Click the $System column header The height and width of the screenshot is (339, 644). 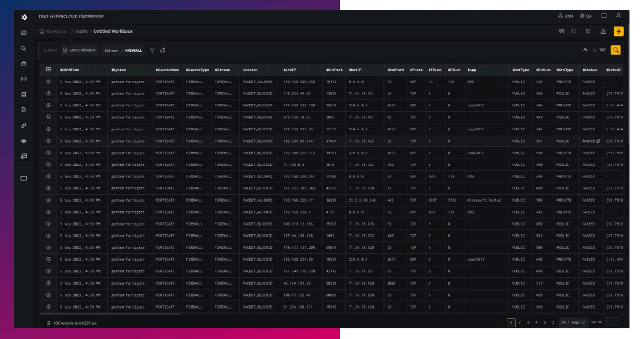[x=119, y=70]
